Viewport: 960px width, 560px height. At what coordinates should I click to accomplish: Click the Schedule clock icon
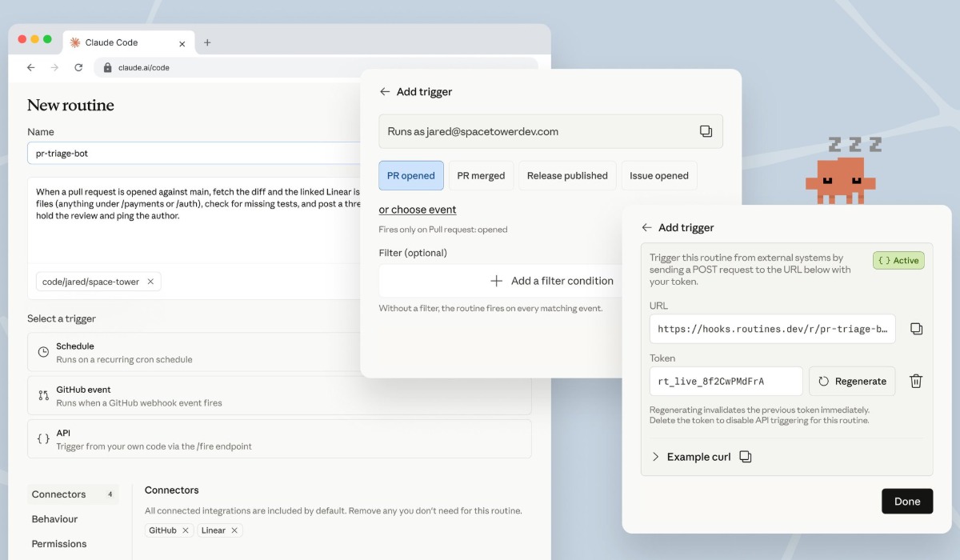pyautogui.click(x=43, y=352)
